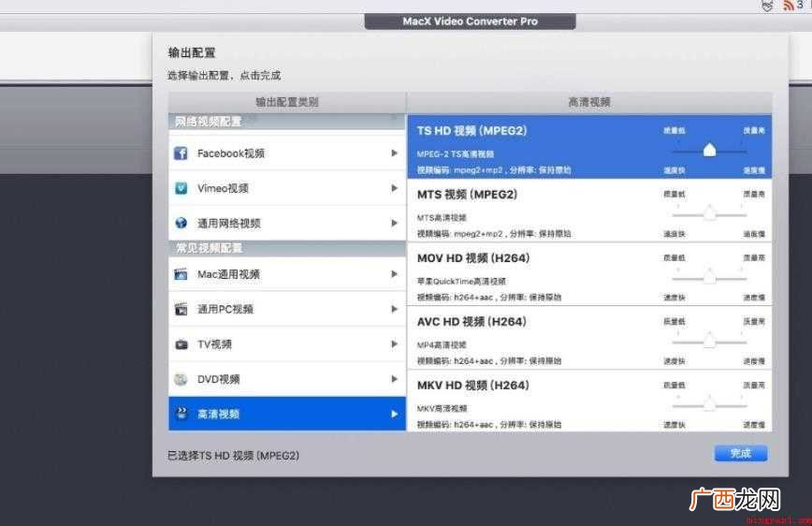Screen dimensions: 812x526
Task: Select the MOV HD 视频 (H264) profile
Action: (589, 274)
